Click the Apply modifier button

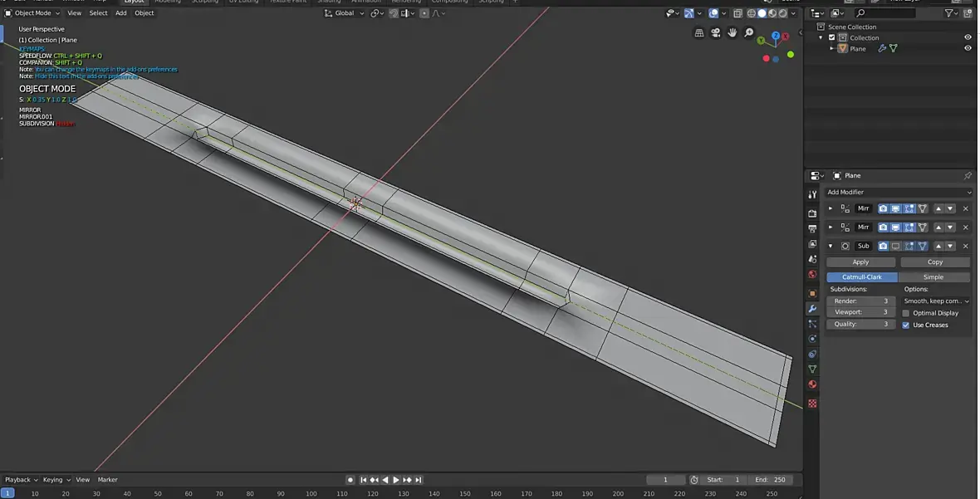tap(860, 262)
